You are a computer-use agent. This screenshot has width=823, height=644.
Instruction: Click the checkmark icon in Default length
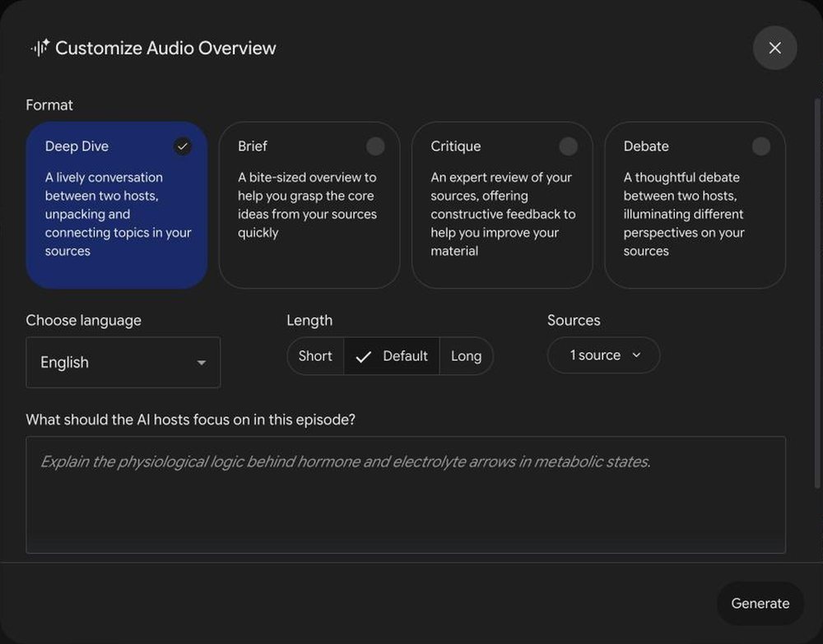363,357
